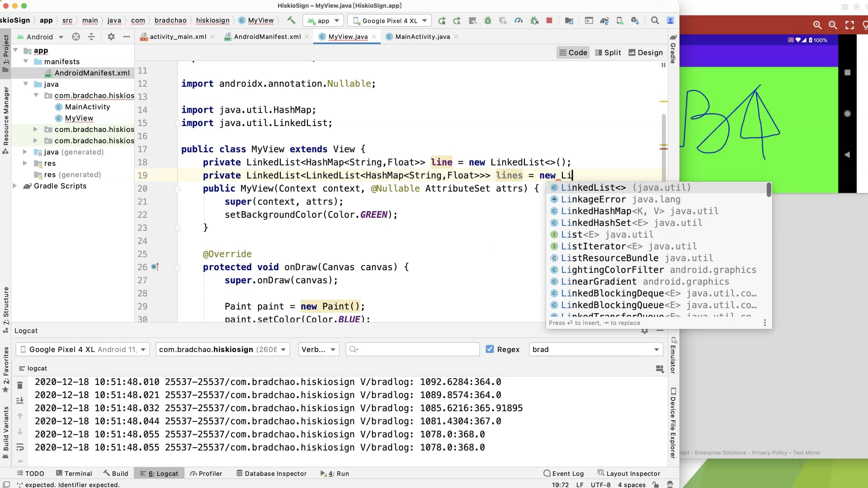Open the activity_main.xml editor tab
This screenshot has width=868, height=488.
pyautogui.click(x=178, y=37)
